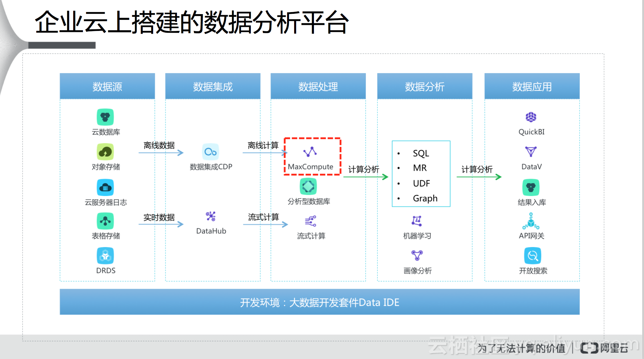Image resolution: width=644 pixels, height=359 pixels.
Task: Click the 机器学习 machine learning icon
Action: tap(417, 221)
